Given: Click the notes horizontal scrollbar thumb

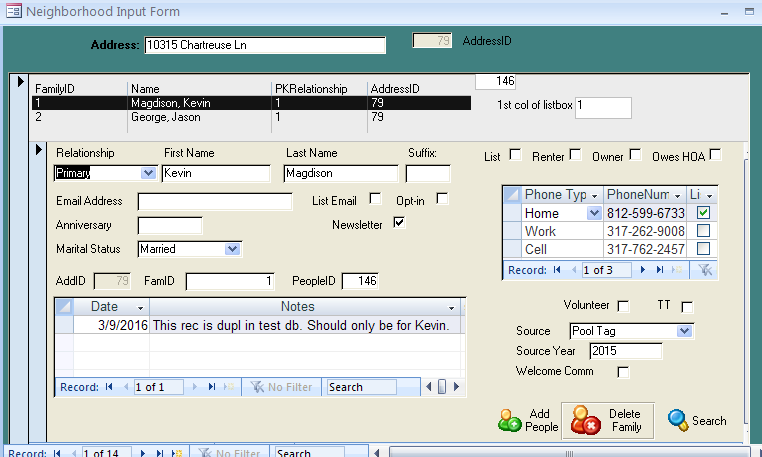Looking at the screenshot, I should tap(442, 387).
